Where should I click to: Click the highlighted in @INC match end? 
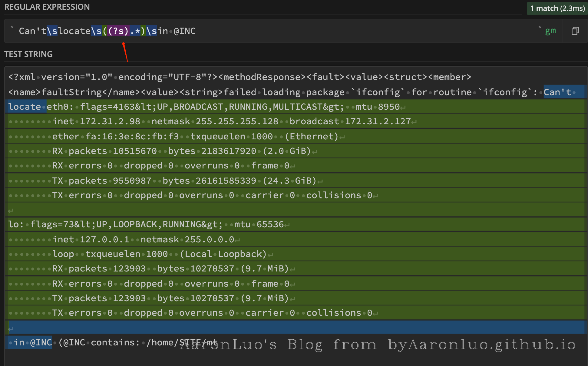(33, 343)
